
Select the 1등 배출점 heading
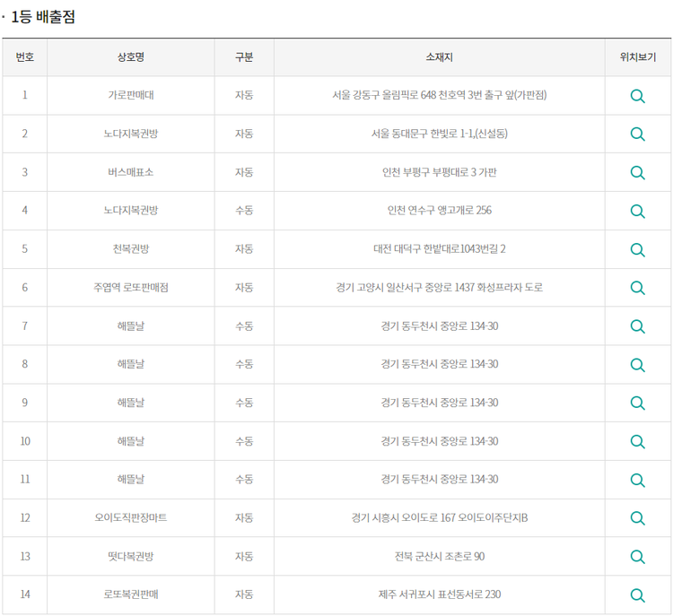43,17
